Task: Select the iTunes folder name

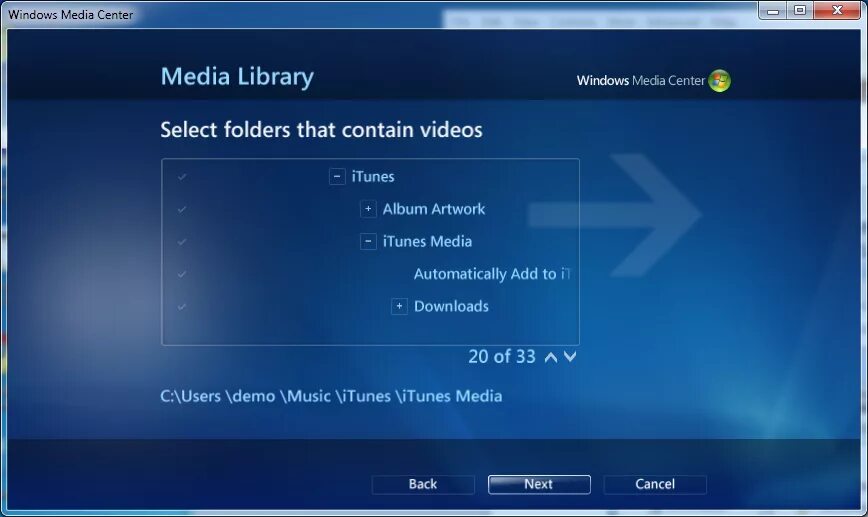Action: tap(373, 177)
